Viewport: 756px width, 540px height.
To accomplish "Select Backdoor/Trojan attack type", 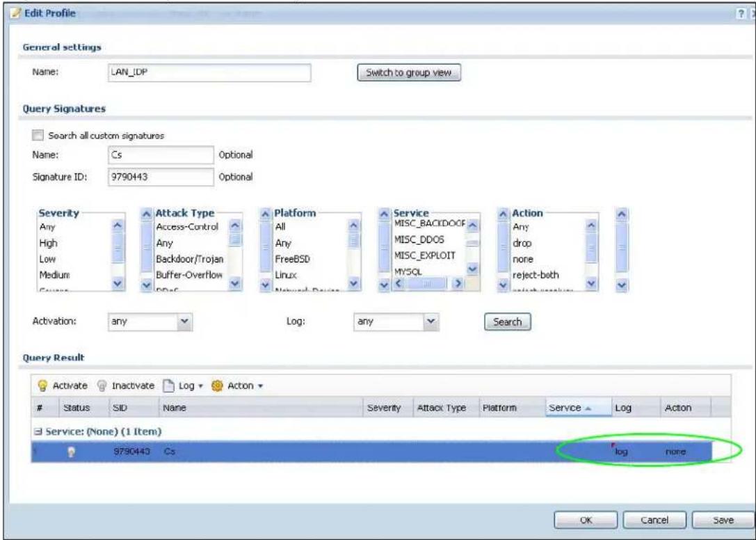I will [x=189, y=259].
